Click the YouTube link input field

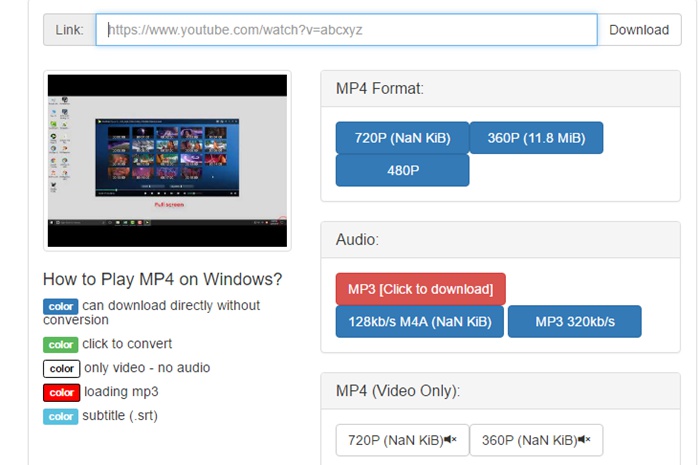pyautogui.click(x=346, y=30)
